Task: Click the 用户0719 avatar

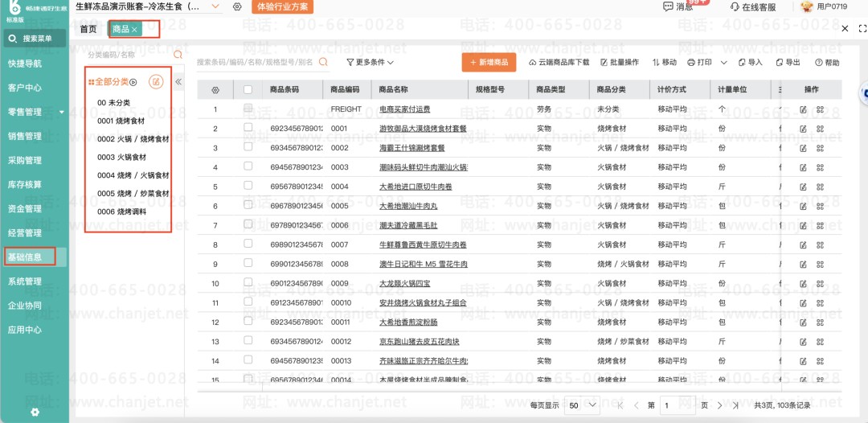Action: pos(807,6)
